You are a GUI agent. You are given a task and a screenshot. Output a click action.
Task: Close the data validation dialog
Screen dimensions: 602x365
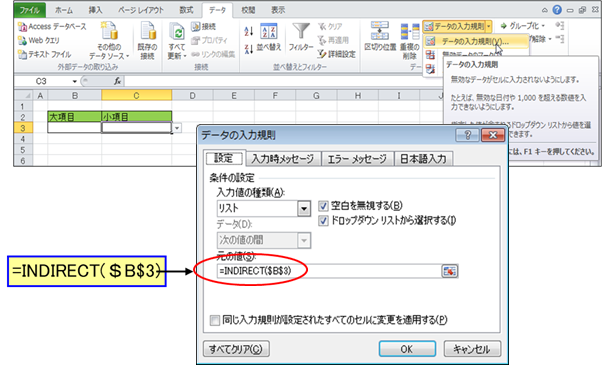[x=493, y=135]
